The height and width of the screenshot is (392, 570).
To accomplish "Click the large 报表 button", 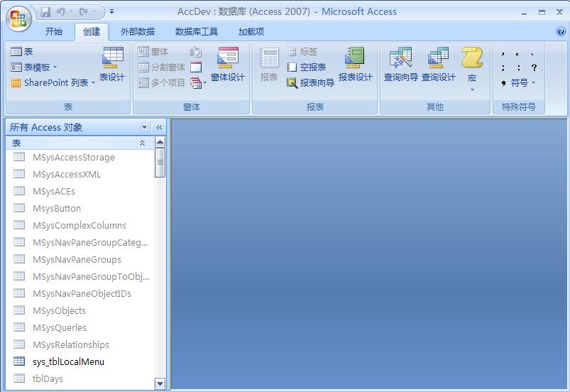I will [x=269, y=64].
